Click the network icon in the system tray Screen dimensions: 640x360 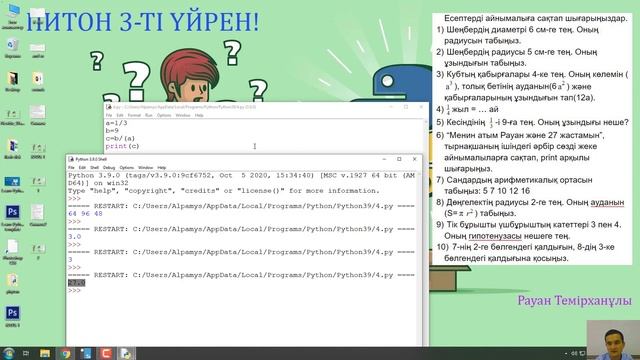pyautogui.click(x=582, y=353)
